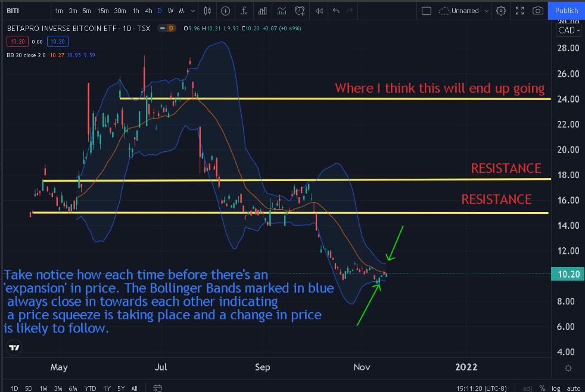This screenshot has width=585, height=392.
Task: Select the monthly M timeframe
Action: tap(181, 11)
